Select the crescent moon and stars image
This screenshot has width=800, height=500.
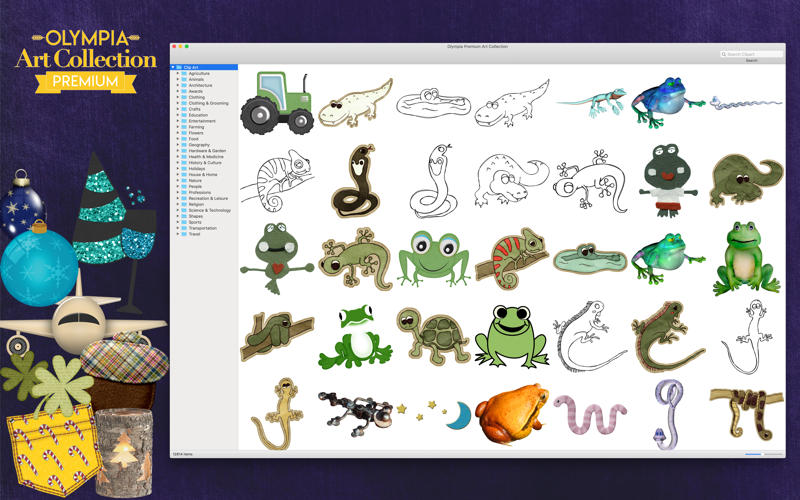pyautogui.click(x=434, y=414)
